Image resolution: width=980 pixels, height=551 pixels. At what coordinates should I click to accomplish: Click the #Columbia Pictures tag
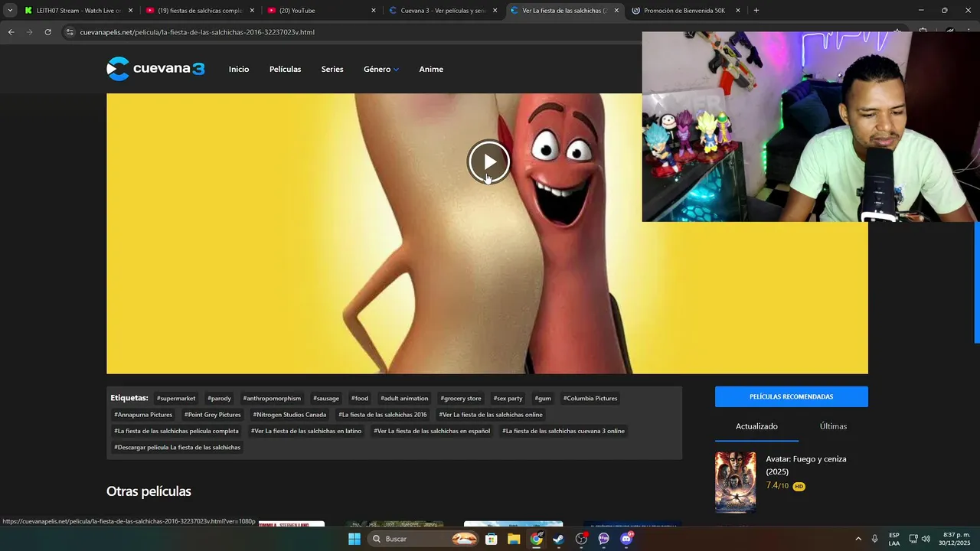pyautogui.click(x=590, y=398)
